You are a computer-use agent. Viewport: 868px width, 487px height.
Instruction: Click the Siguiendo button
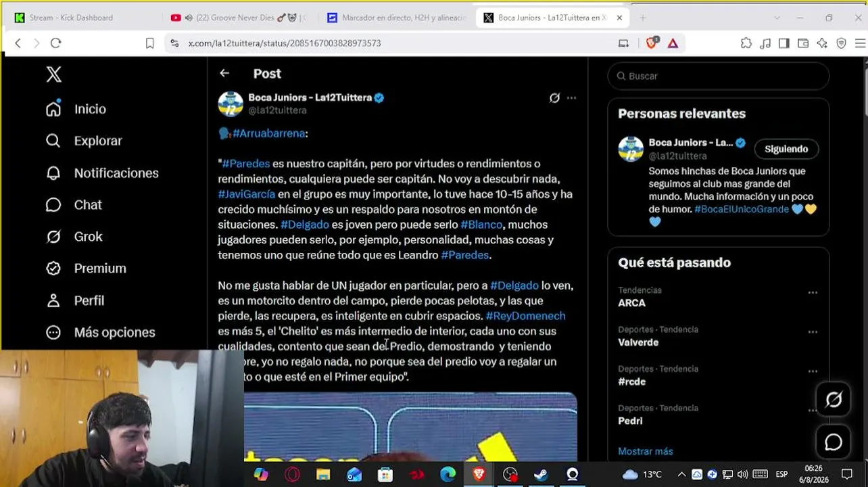[786, 149]
